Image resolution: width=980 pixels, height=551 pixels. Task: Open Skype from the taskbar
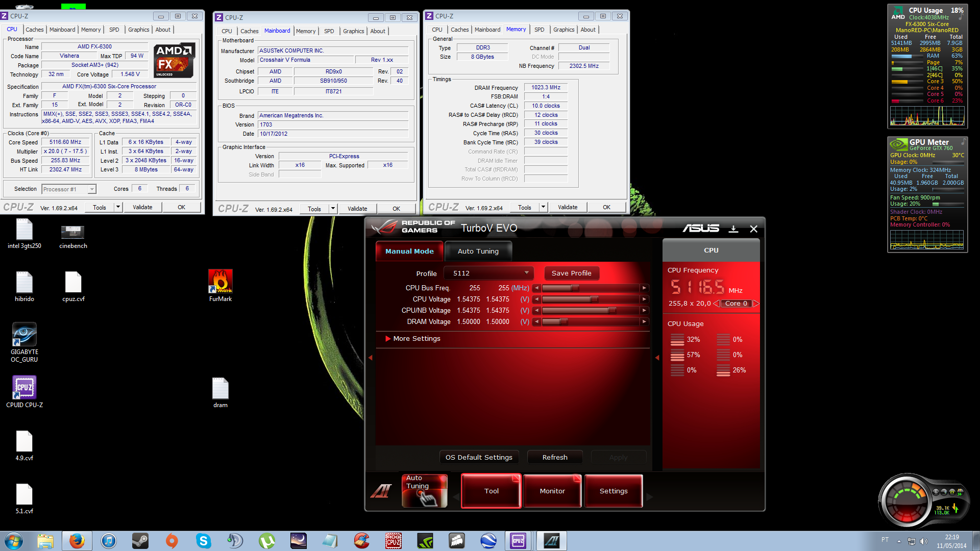tap(204, 541)
